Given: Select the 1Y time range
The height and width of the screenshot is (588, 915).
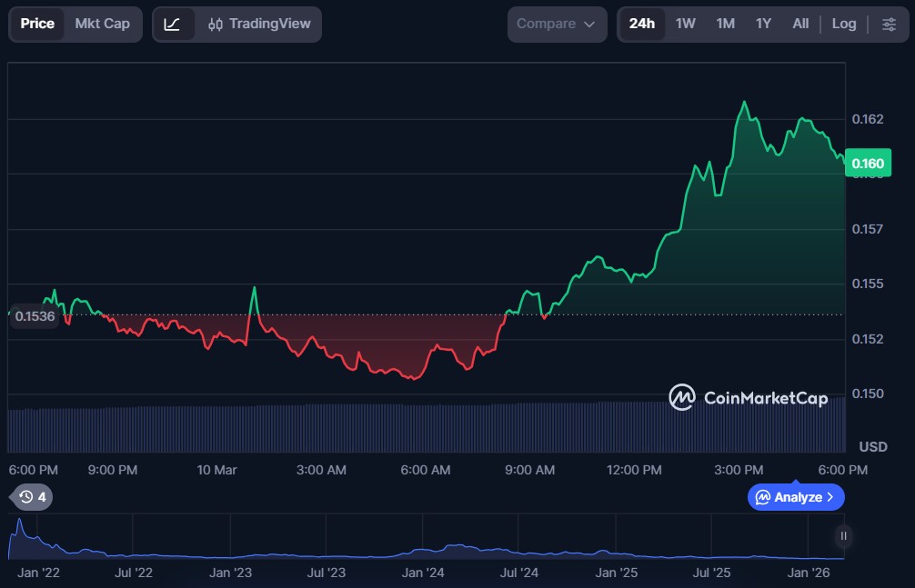Looking at the screenshot, I should point(763,24).
